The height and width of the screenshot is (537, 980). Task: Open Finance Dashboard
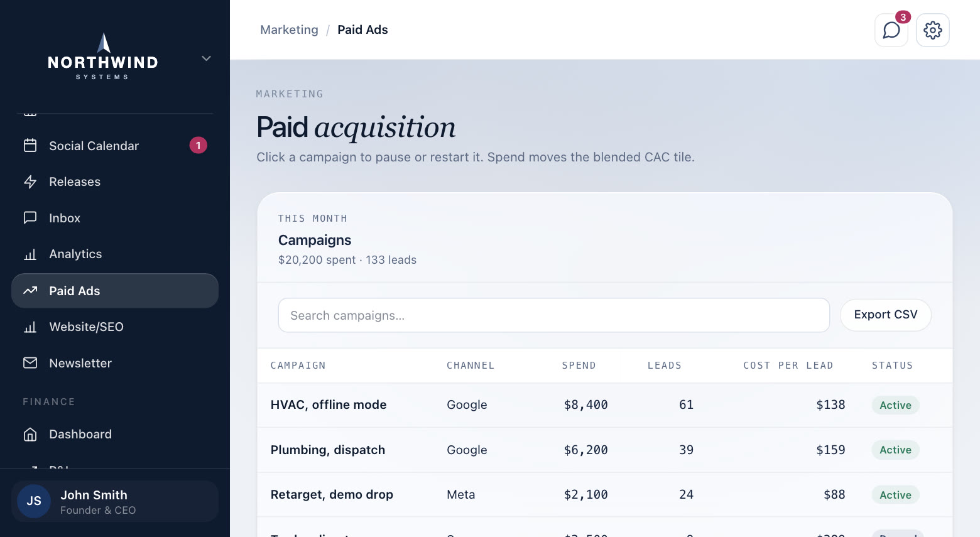pyautogui.click(x=115, y=435)
